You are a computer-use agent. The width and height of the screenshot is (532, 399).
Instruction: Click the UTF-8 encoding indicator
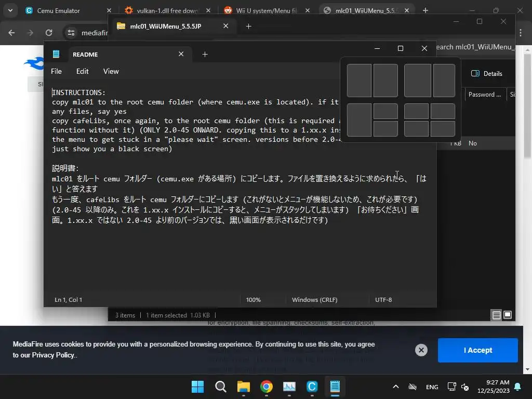tap(383, 300)
